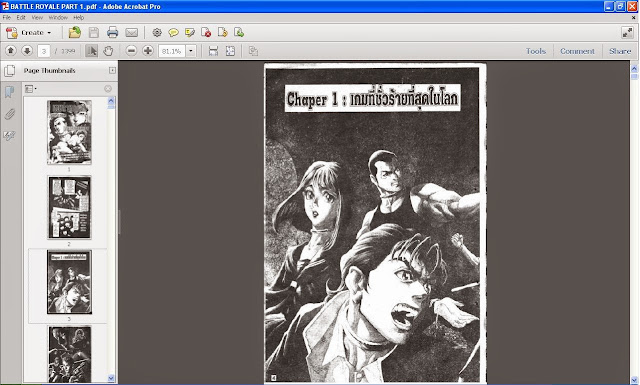
Task: Open the Tools pane
Action: click(536, 51)
